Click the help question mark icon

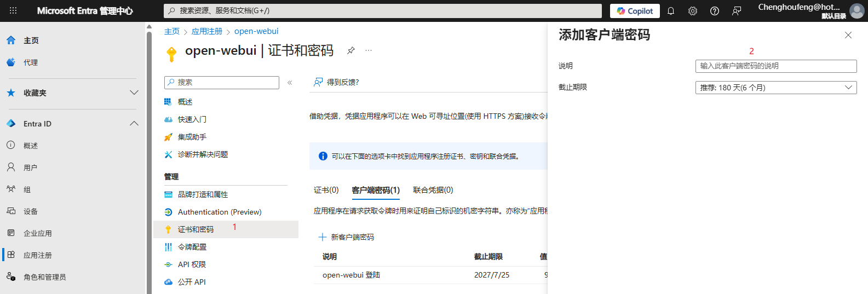coord(715,11)
